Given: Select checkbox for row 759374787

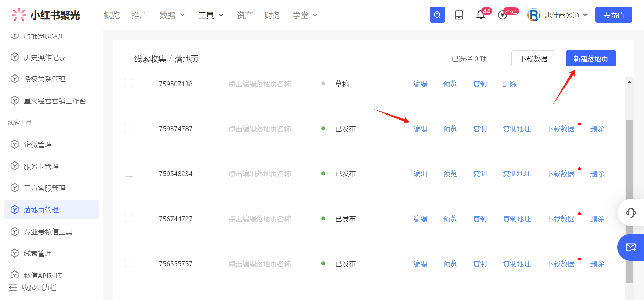Looking at the screenshot, I should (x=129, y=128).
